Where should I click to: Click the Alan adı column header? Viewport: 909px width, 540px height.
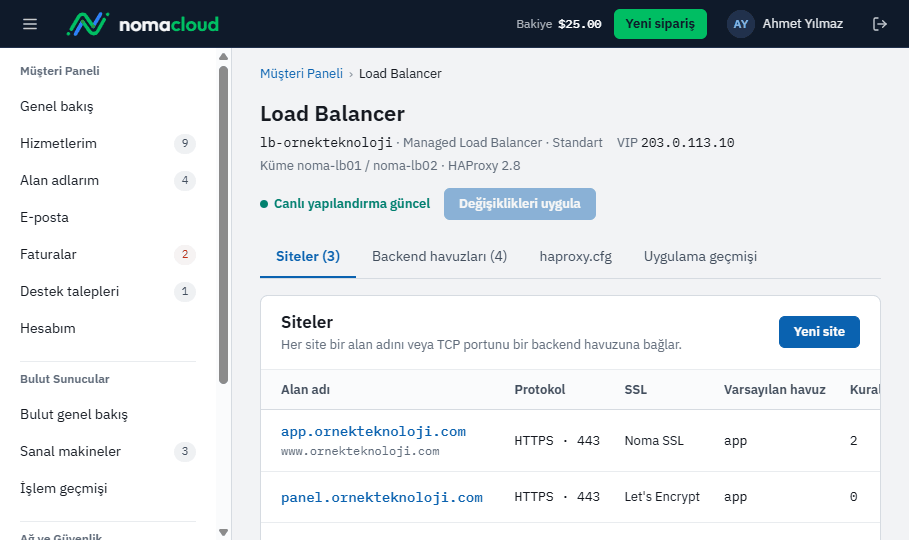306,390
